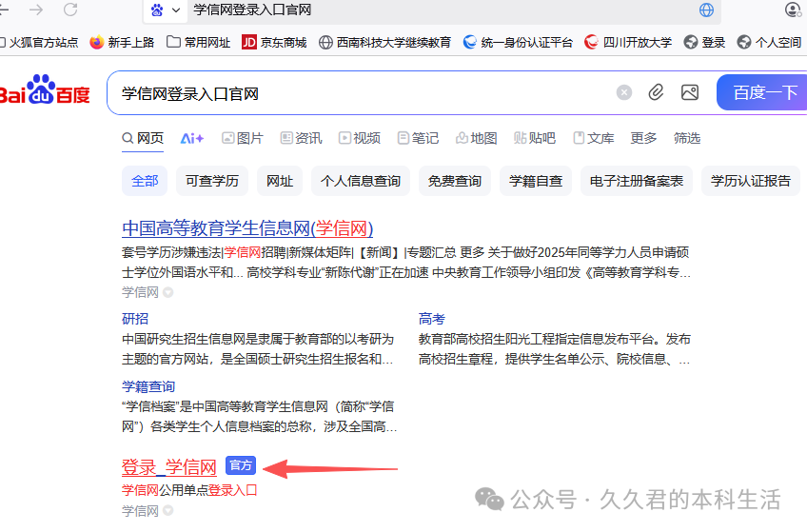Click the 官方 badge
The width and height of the screenshot is (807, 532).
(241, 465)
